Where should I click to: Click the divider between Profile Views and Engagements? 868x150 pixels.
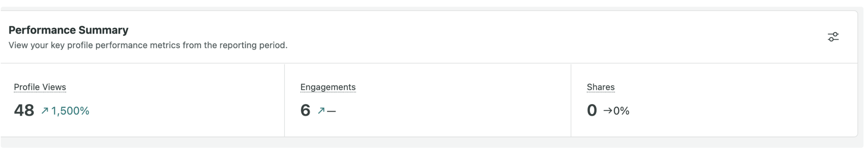pos(284,100)
